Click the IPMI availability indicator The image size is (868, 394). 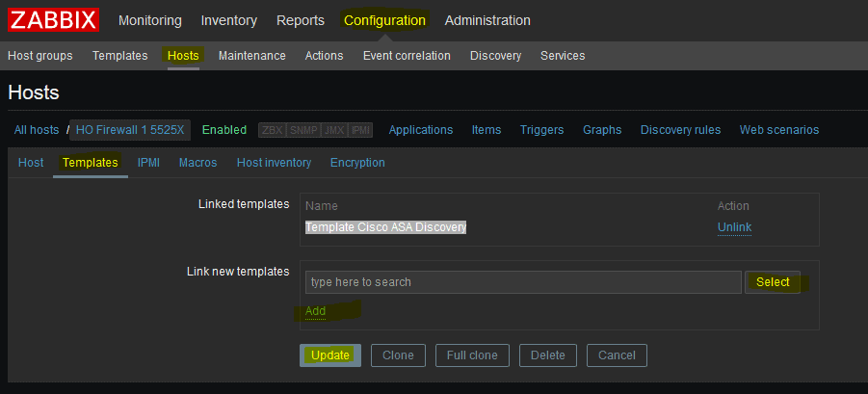click(361, 131)
